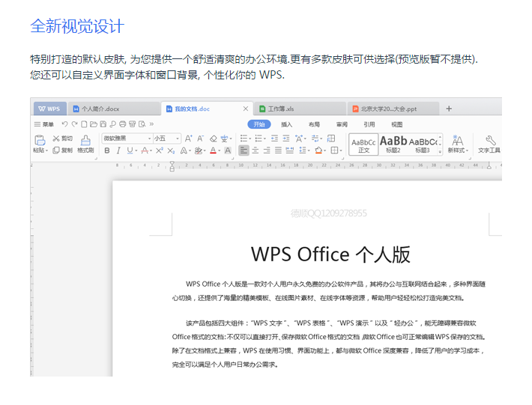This screenshot has width=532, height=405.
Task: Apply 正文 style from gallery
Action: pyautogui.click(x=363, y=144)
